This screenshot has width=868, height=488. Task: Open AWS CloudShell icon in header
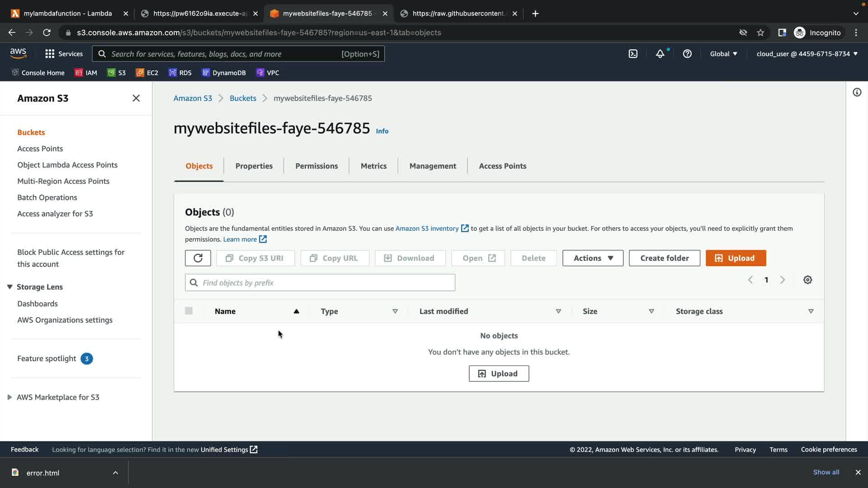[x=633, y=54]
